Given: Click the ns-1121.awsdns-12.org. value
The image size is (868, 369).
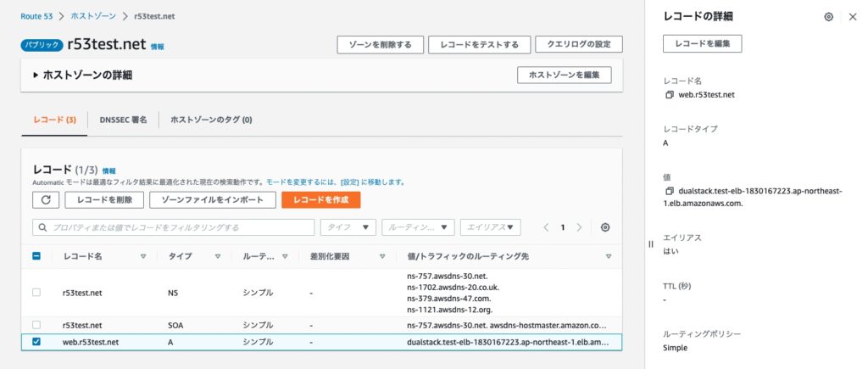Looking at the screenshot, I should click(449, 309).
